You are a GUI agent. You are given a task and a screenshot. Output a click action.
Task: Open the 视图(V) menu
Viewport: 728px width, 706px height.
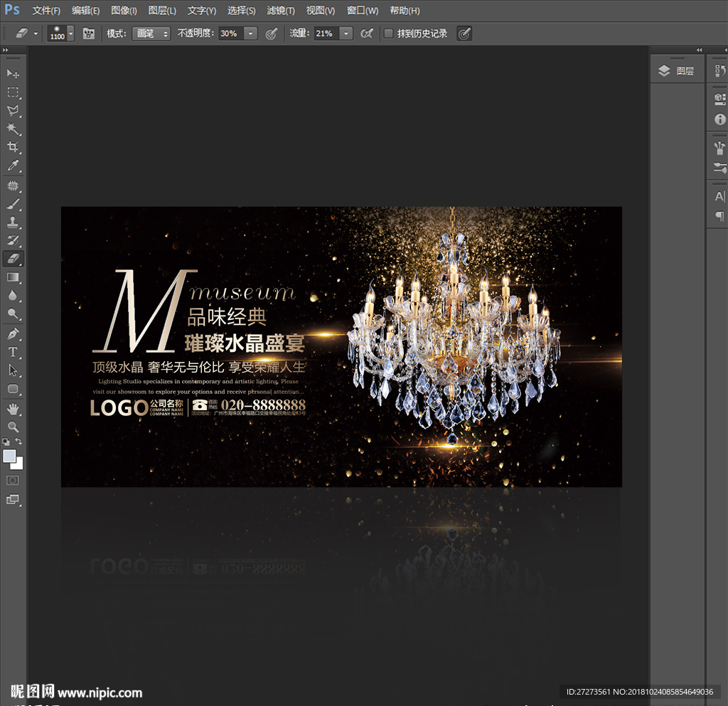pos(321,10)
